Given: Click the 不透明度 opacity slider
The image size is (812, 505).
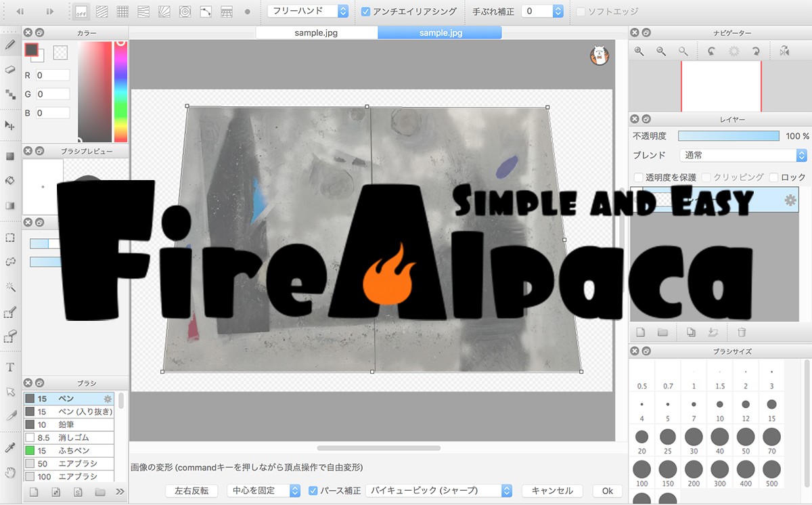Looking at the screenshot, I should tap(729, 135).
